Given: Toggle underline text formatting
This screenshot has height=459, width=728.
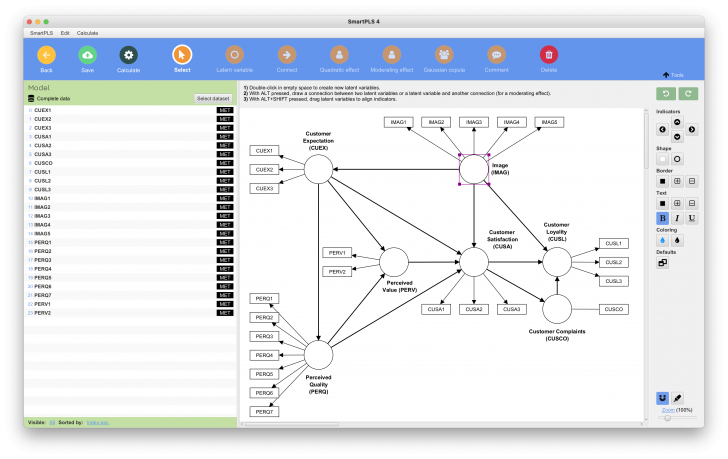Looking at the screenshot, I should click(x=692, y=218).
